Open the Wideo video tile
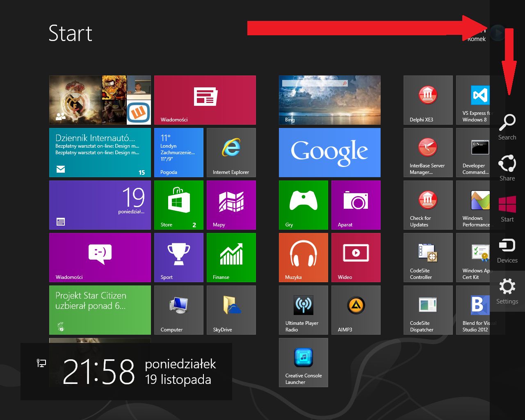This screenshot has height=420, width=525. point(356,258)
